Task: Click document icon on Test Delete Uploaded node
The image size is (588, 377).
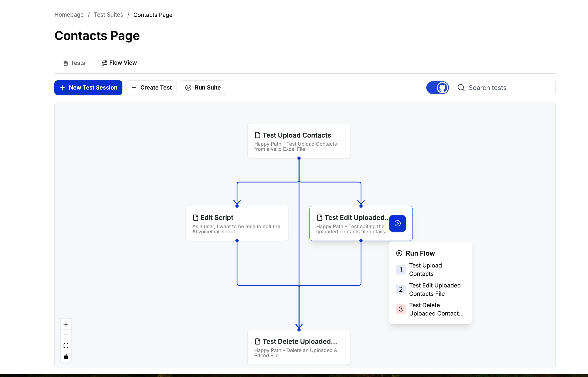Action: pos(257,341)
